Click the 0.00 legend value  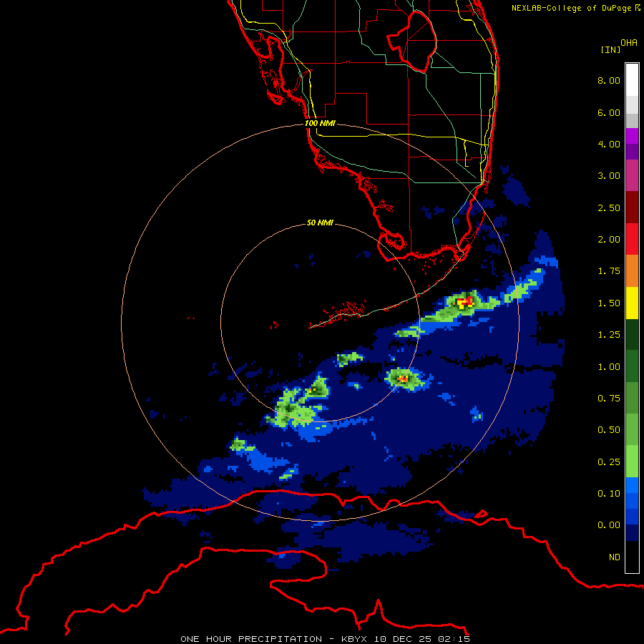pos(609,525)
